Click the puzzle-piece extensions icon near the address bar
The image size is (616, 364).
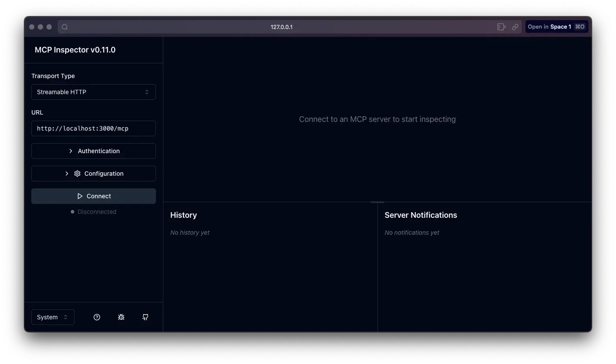pyautogui.click(x=501, y=26)
